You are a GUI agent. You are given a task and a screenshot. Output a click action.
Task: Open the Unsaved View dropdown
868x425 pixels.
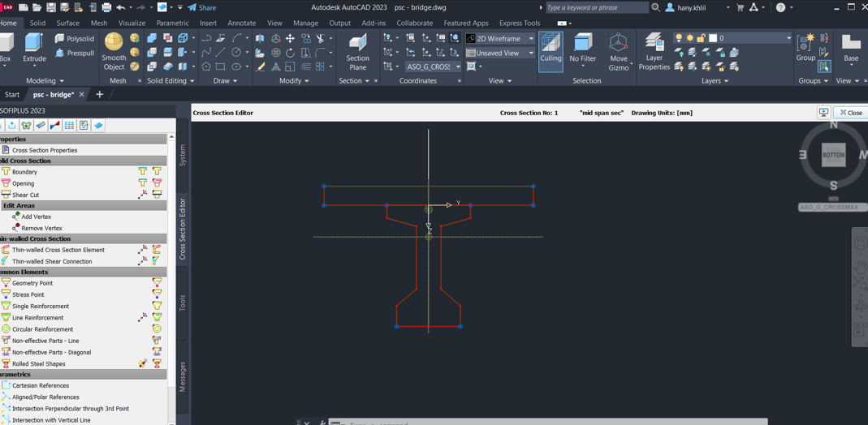pos(500,53)
